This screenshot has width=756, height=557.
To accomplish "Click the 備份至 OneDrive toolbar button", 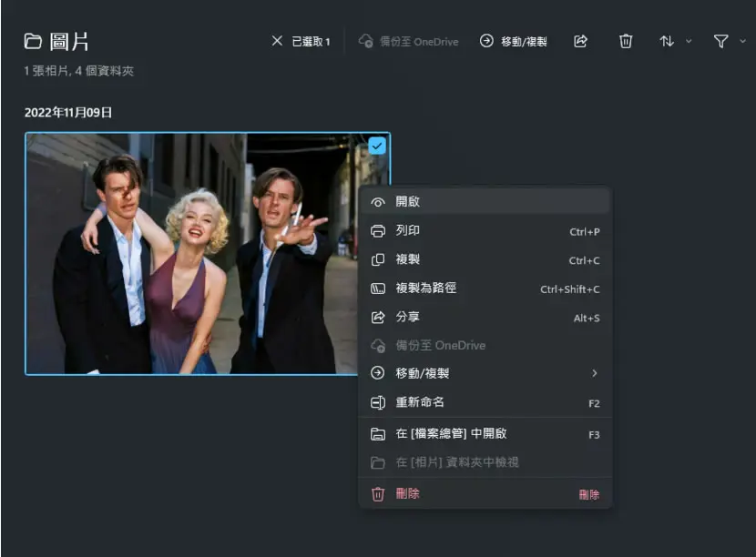I will point(408,42).
